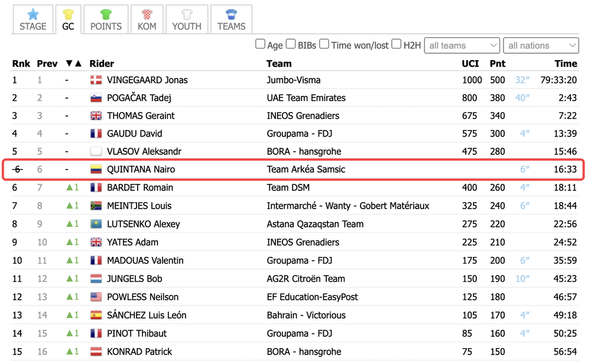
Task: Click the Rnk column header
Action: [x=21, y=63]
